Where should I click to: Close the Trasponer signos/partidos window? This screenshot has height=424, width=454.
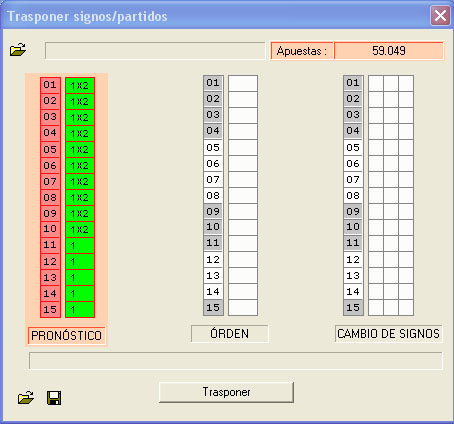440,16
